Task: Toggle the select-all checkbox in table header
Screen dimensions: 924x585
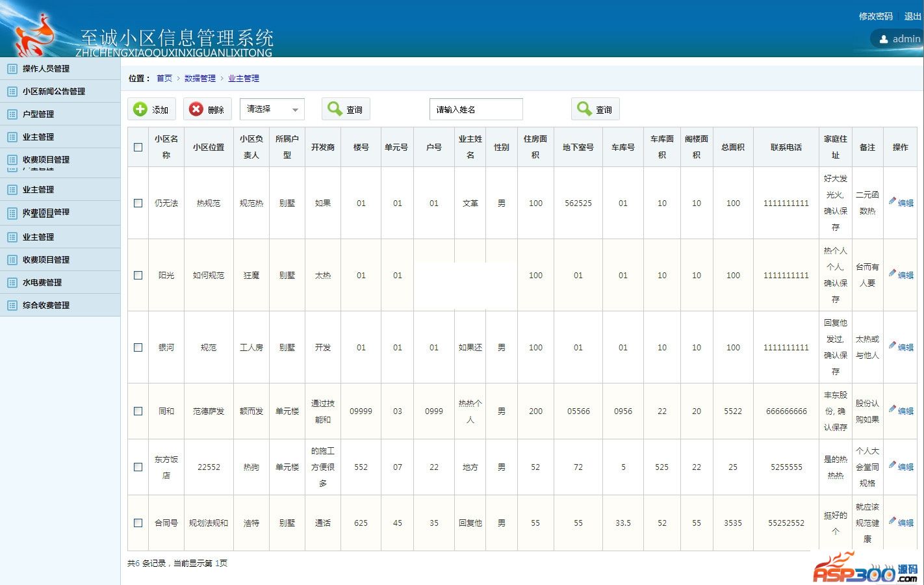Action: (x=138, y=147)
